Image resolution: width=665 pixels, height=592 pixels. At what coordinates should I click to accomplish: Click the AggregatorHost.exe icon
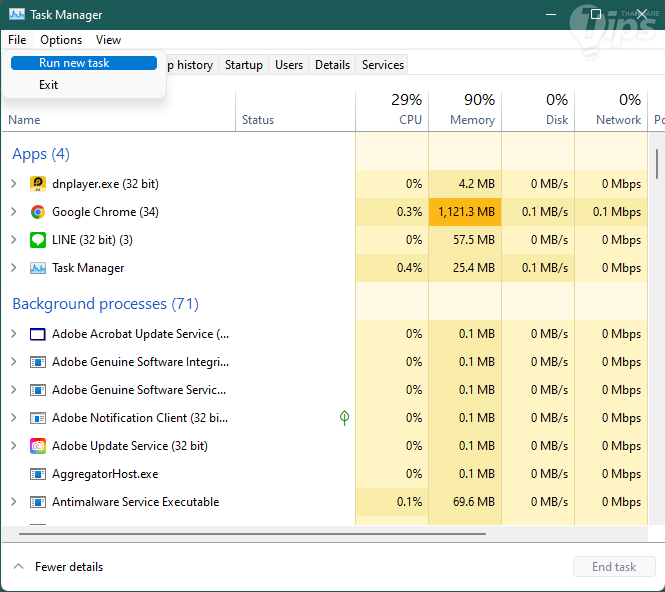coord(38,474)
